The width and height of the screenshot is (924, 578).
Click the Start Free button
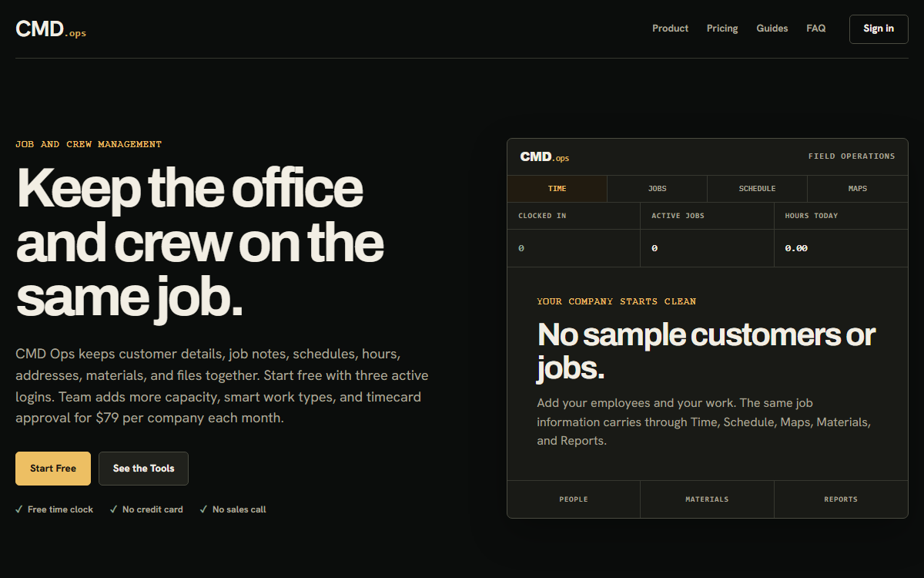point(53,469)
